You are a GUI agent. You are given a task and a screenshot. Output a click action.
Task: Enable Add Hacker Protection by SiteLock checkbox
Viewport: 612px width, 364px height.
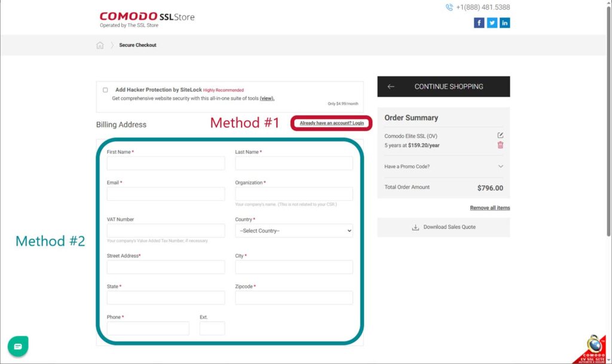coord(105,90)
